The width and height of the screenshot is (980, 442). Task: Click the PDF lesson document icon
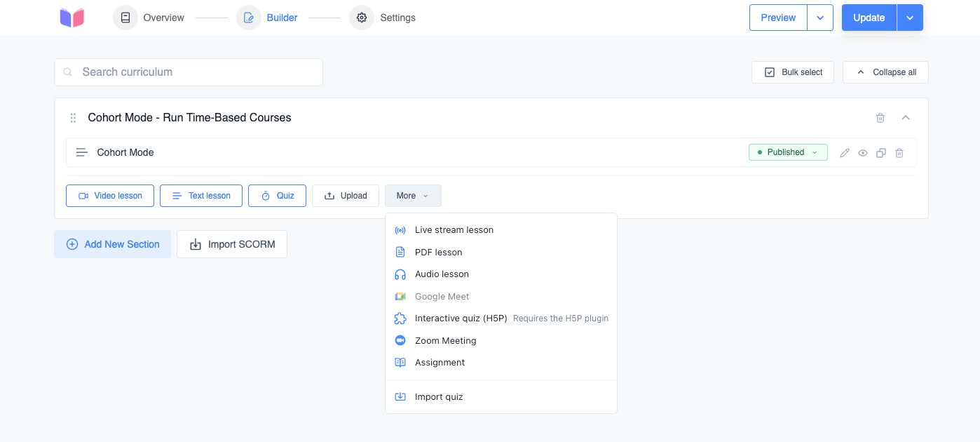(x=400, y=252)
